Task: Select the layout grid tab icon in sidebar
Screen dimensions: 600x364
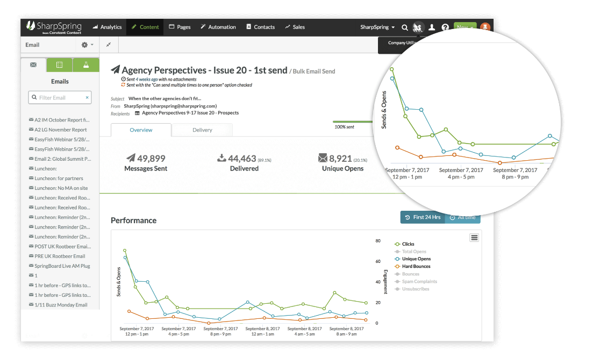Action: 60,65
